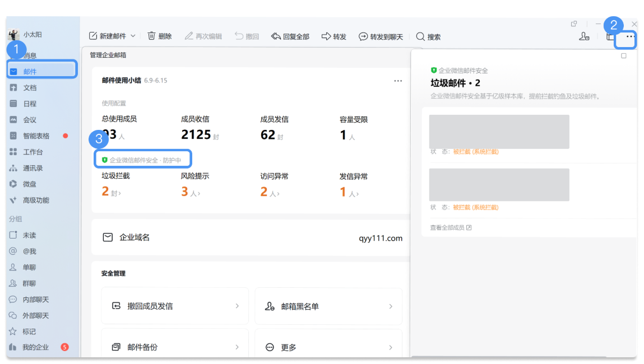The height and width of the screenshot is (364, 644).
Task: Click pop-out window icon in title bar
Action: click(574, 24)
